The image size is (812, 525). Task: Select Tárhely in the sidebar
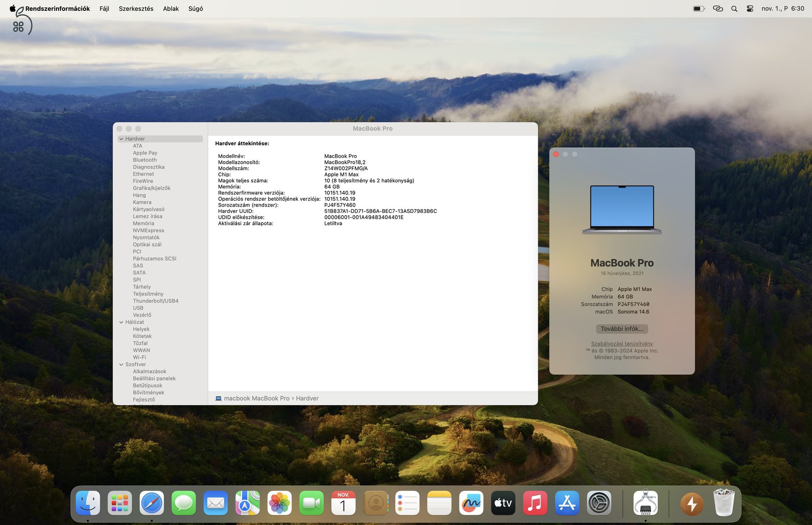pyautogui.click(x=142, y=287)
